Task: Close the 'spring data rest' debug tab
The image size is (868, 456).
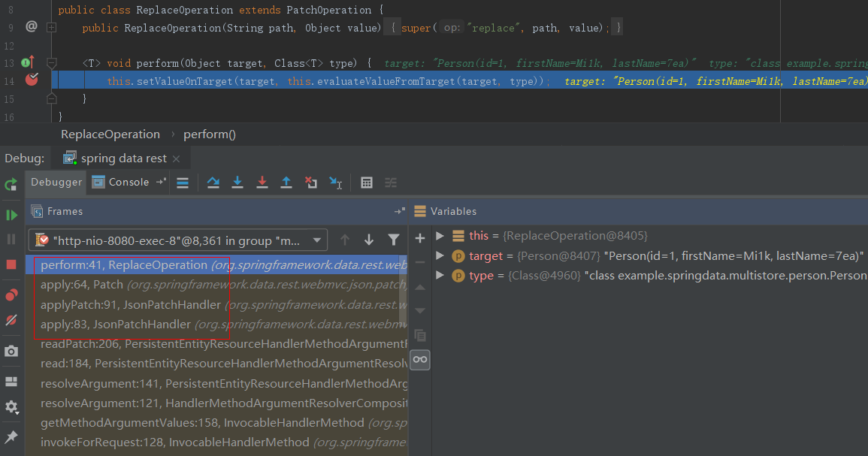Action: pyautogui.click(x=176, y=159)
